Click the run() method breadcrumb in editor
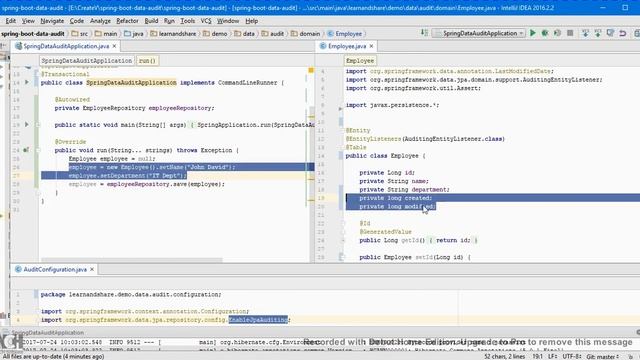This screenshot has width=640, height=360. (147, 60)
